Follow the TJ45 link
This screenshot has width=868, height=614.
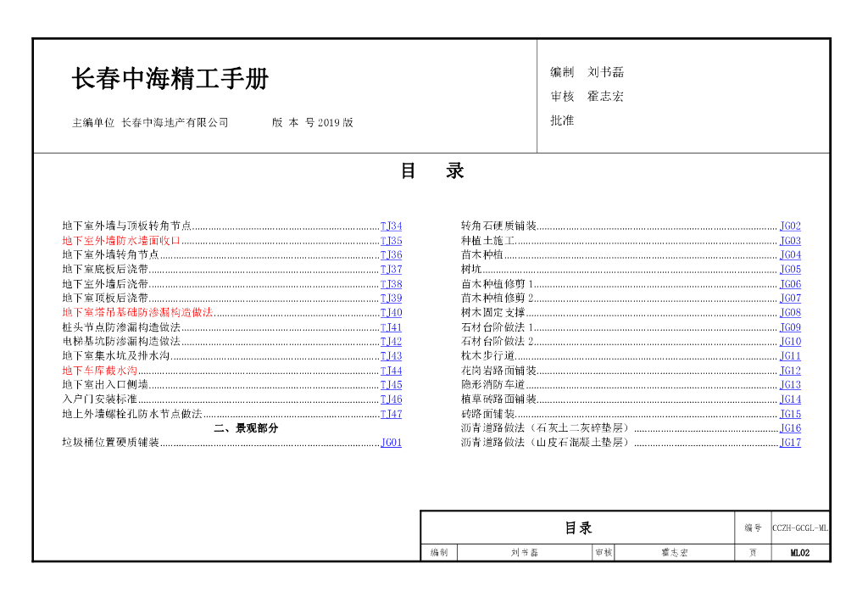coord(391,385)
